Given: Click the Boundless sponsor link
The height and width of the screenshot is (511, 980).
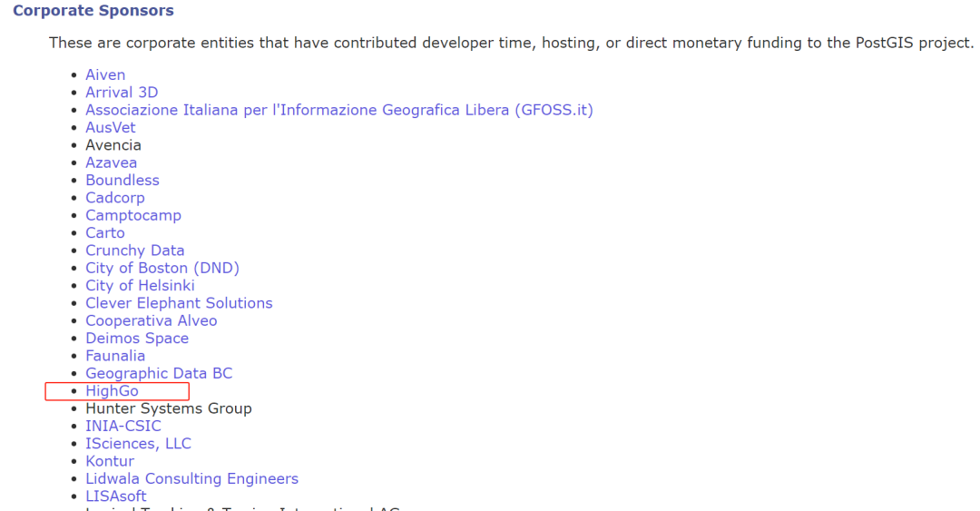Looking at the screenshot, I should pos(122,181).
